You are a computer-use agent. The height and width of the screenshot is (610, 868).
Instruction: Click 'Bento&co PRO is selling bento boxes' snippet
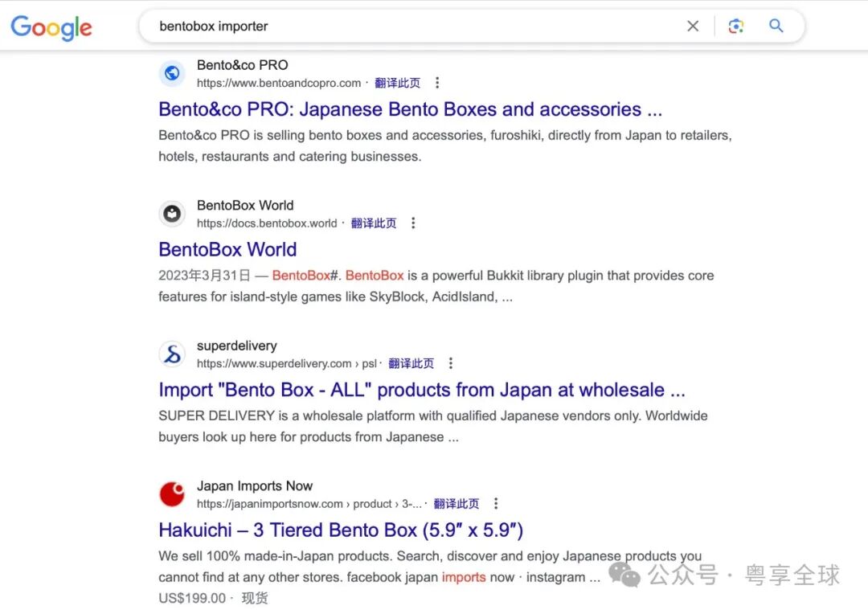coord(445,145)
